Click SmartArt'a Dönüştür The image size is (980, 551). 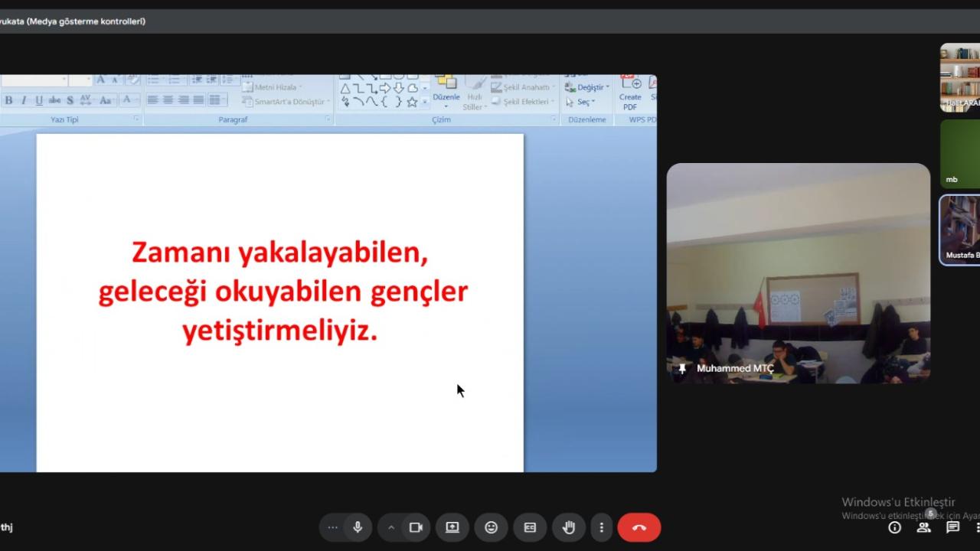[x=287, y=102]
